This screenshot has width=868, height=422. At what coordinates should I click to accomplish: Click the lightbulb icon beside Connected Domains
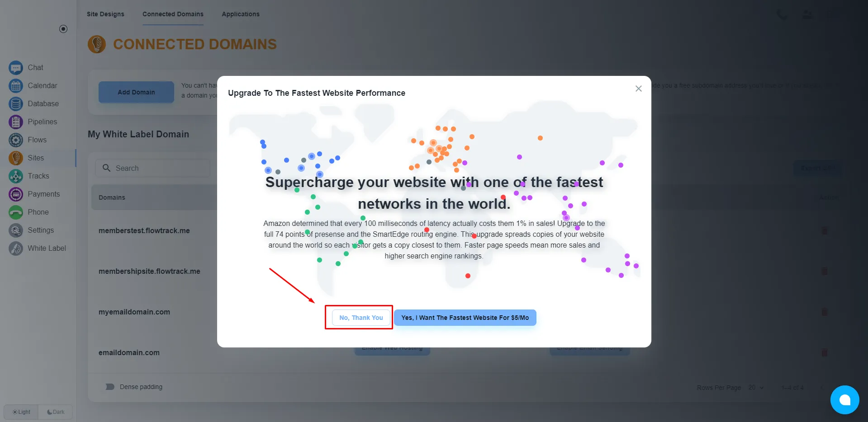(97, 44)
